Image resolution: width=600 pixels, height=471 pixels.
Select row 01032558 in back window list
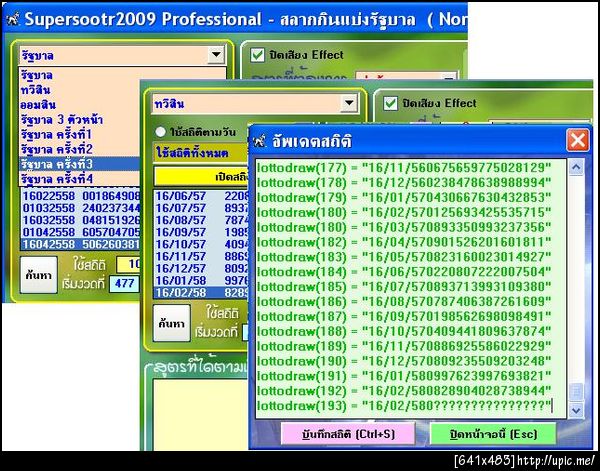(80, 208)
